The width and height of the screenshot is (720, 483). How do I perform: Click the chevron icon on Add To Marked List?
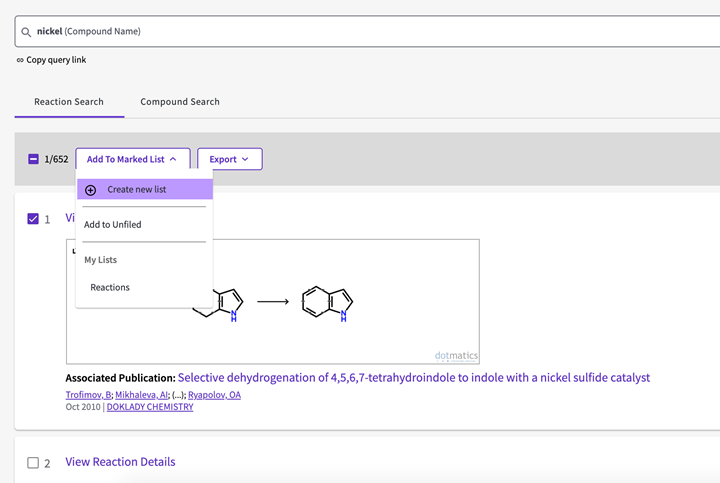coord(173,159)
